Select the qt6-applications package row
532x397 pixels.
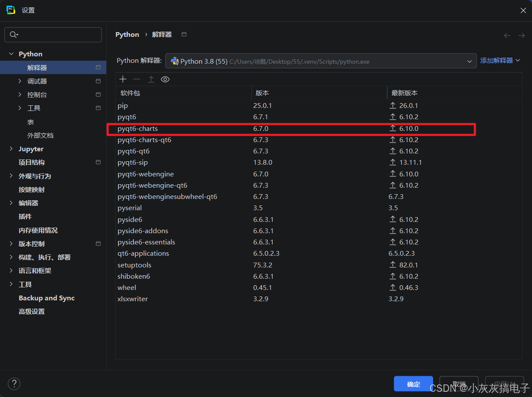[319, 253]
